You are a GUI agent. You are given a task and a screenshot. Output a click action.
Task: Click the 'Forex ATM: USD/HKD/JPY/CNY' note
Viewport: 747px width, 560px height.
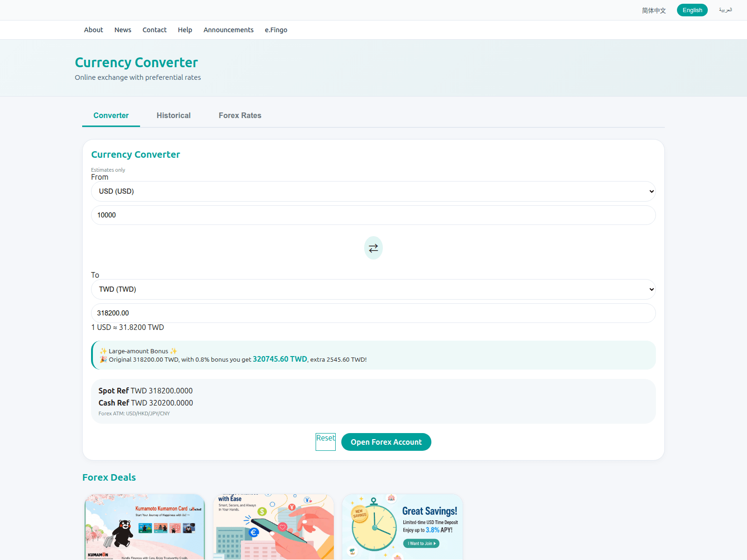tap(134, 413)
